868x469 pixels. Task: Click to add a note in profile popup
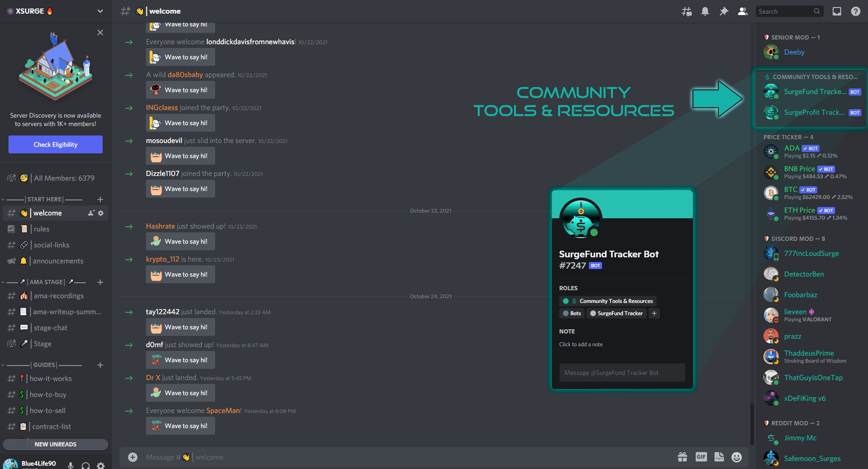tap(581, 344)
